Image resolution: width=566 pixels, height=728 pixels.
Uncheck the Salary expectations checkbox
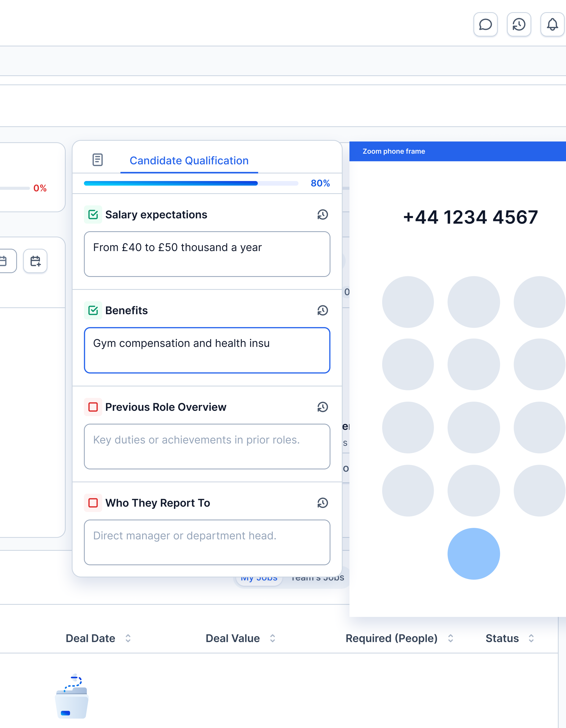[93, 215]
